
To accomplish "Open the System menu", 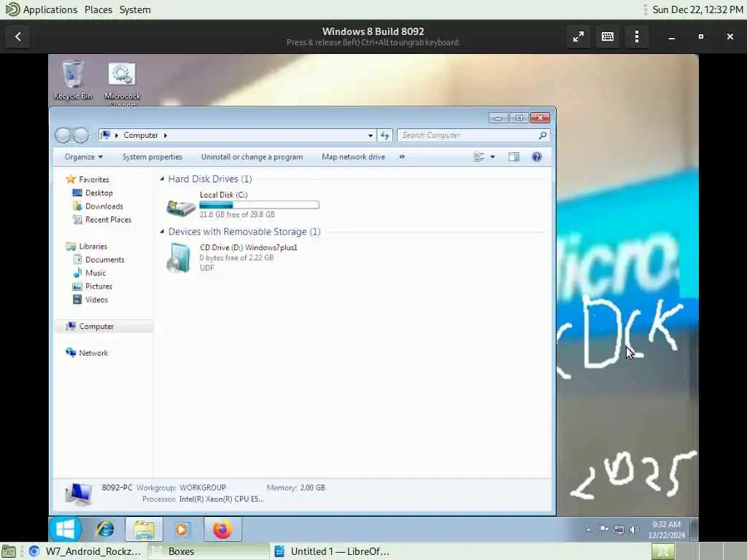I will click(135, 9).
